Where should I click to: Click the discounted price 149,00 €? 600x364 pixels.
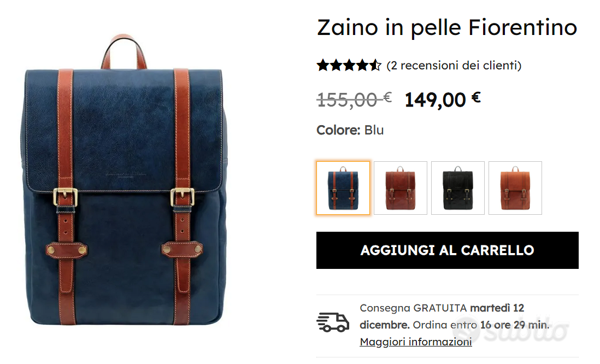442,100
